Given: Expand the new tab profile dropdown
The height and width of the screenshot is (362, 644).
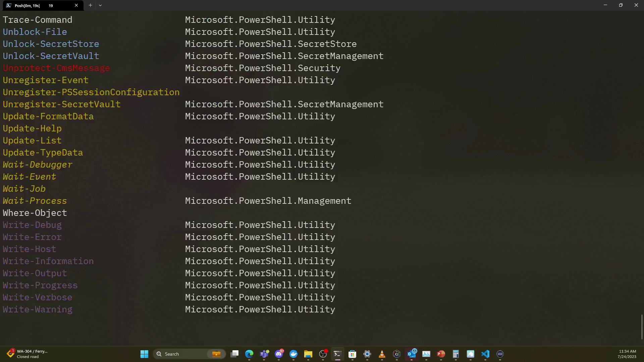Looking at the screenshot, I should pyautogui.click(x=100, y=5).
